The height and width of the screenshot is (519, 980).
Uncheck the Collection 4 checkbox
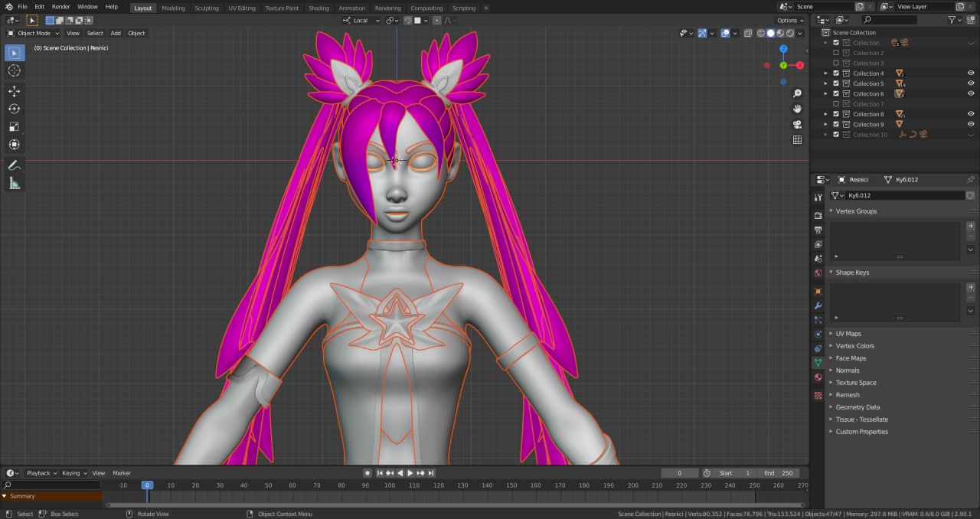pos(836,73)
